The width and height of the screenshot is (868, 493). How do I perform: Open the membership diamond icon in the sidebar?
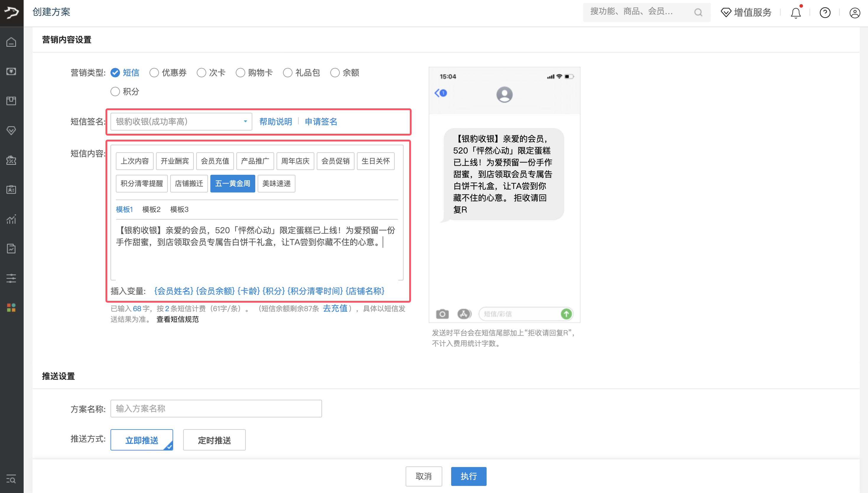12,130
